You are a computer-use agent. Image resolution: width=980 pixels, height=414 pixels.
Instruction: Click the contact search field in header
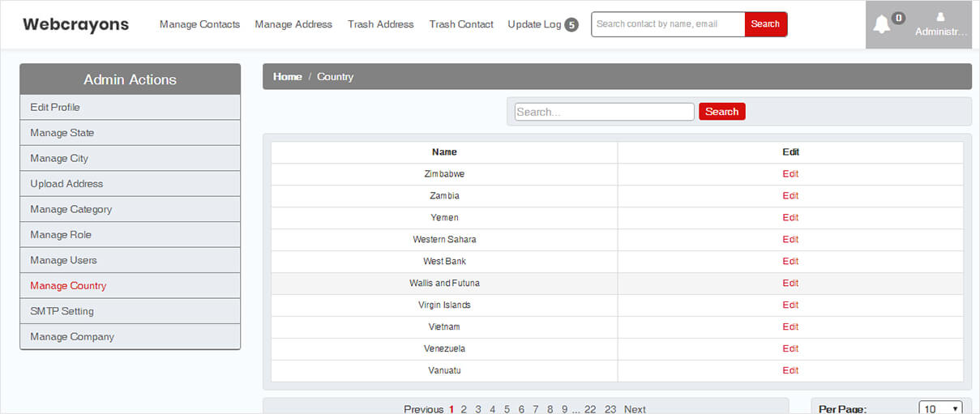pos(668,24)
